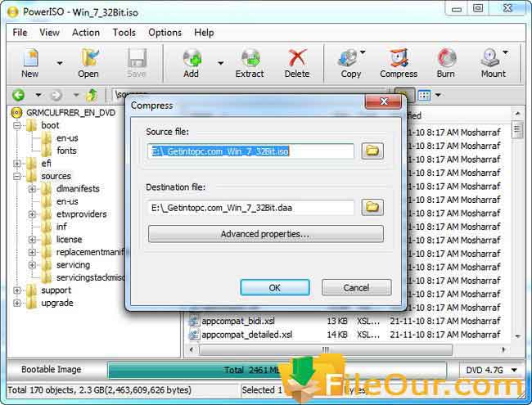
Task: Select the support folder in tree
Action: [56, 290]
